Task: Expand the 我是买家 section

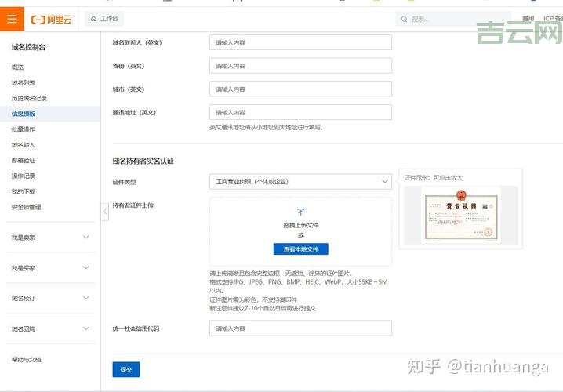Action: click(50, 268)
